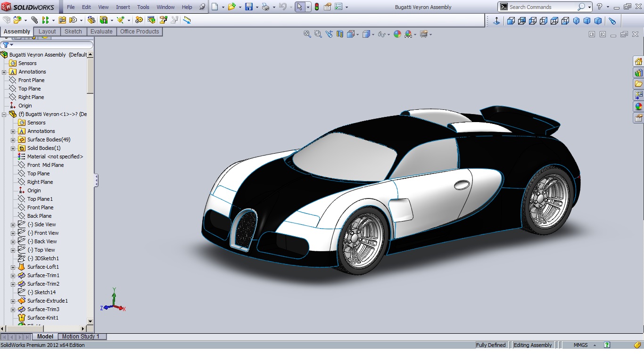644x354 pixels.
Task: Switch to Isometric view
Action: click(x=576, y=21)
